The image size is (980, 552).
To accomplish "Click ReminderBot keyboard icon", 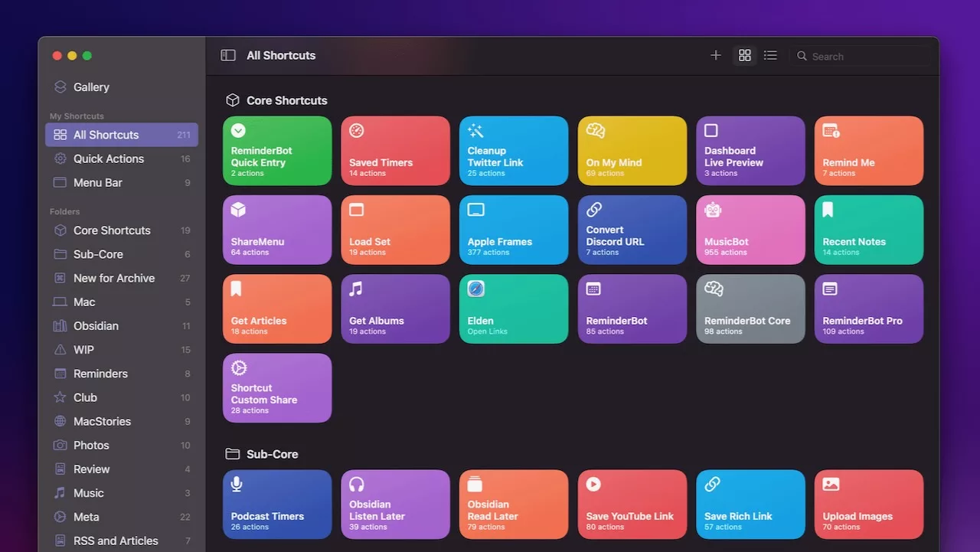I will [x=594, y=289].
